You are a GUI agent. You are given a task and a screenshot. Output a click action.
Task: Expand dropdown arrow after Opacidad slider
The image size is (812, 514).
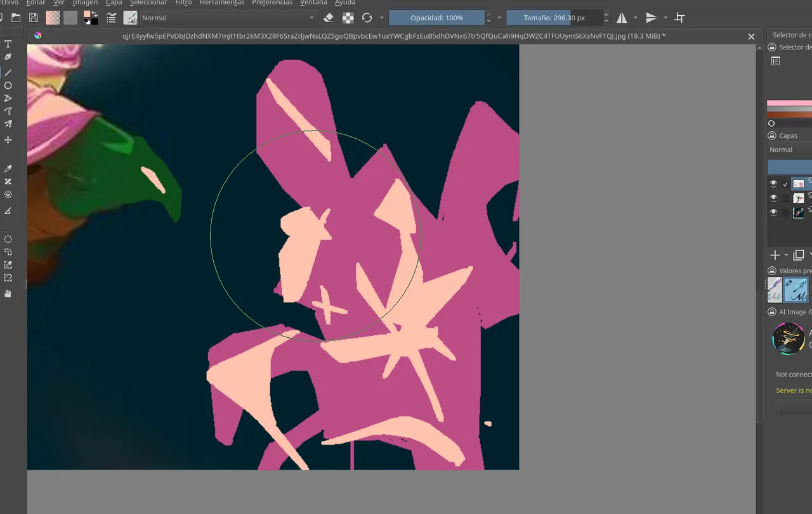pos(499,18)
